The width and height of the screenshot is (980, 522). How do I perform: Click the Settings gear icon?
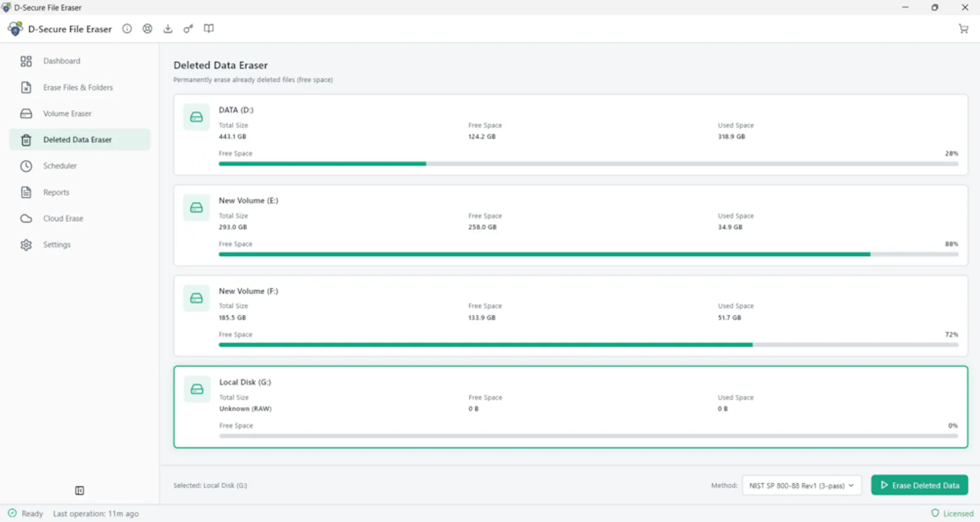point(26,245)
